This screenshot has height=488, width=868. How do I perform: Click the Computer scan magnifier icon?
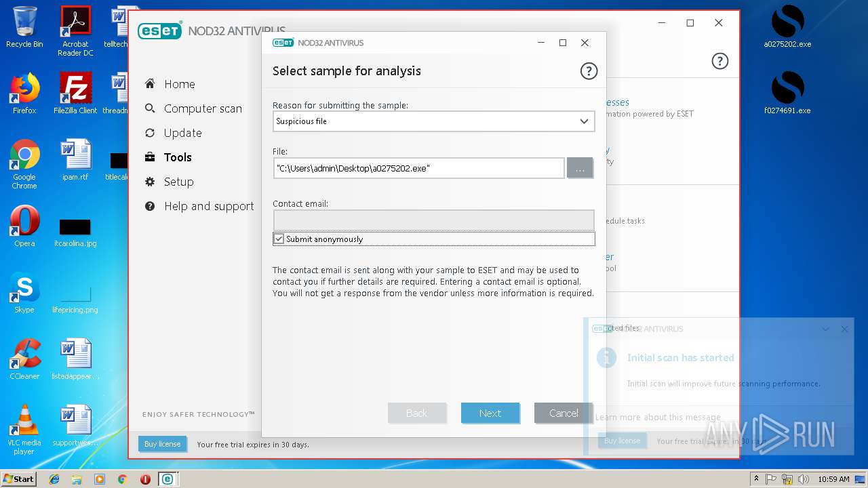[x=150, y=108]
